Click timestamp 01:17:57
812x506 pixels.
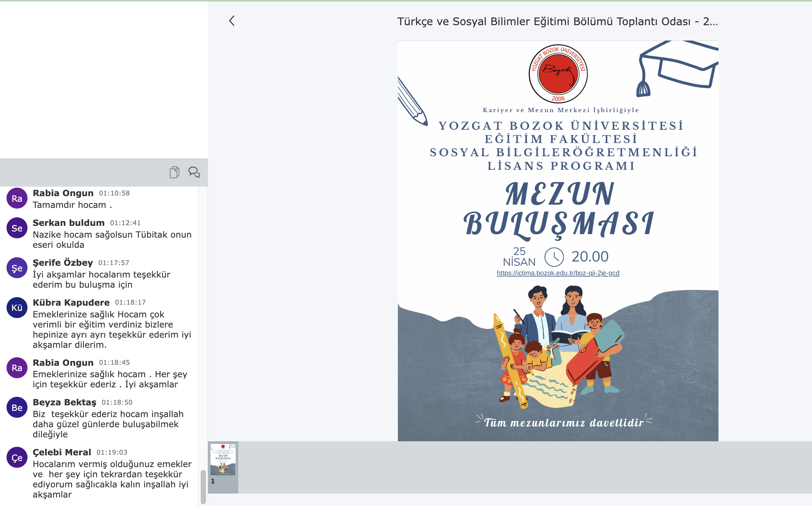pos(114,263)
